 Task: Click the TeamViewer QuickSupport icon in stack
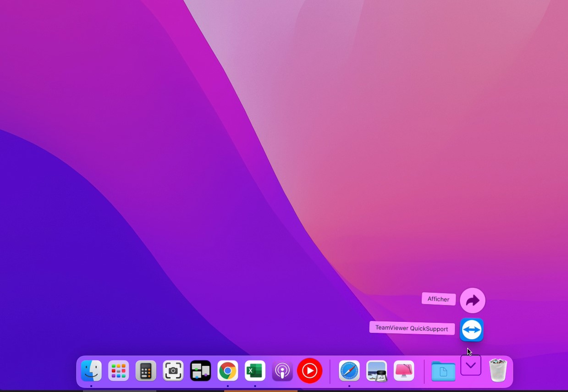[472, 330]
